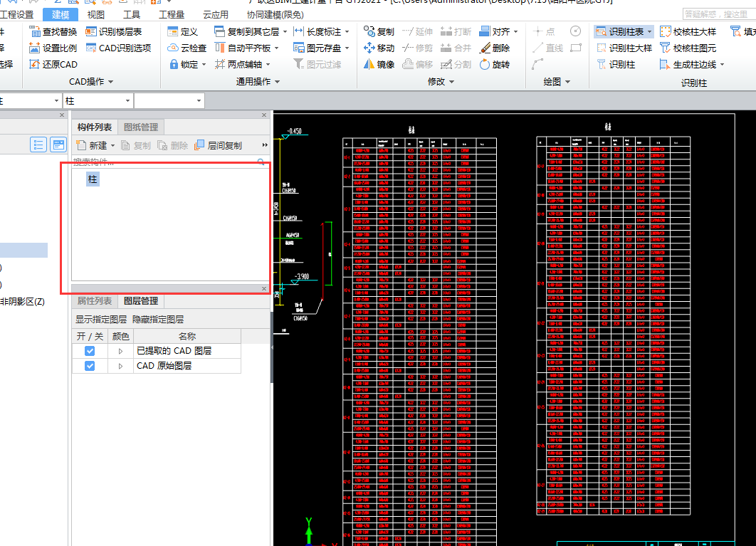Open the 识别柱表 dropdown arrow
The width and height of the screenshot is (756, 546).
click(649, 32)
